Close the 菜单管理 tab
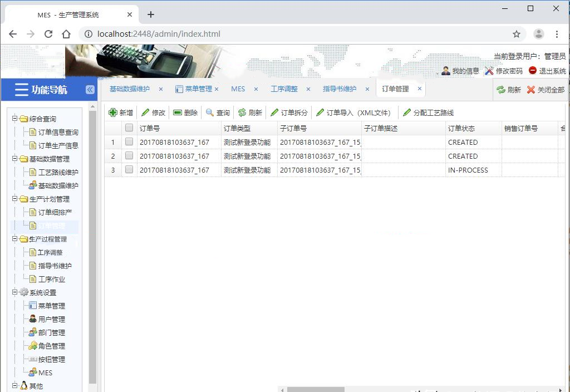The image size is (570, 392). 217,89
